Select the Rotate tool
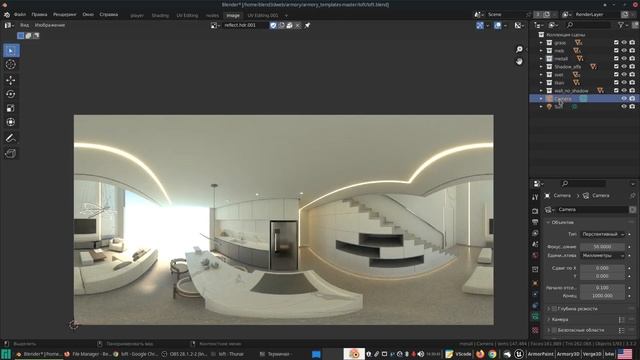The image size is (640, 360). click(x=11, y=94)
